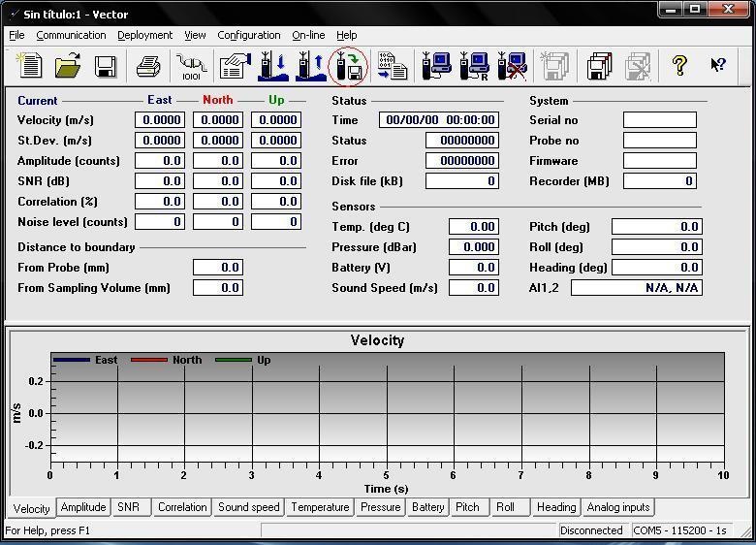Open the File menu
The height and width of the screenshot is (545, 756).
(16, 35)
